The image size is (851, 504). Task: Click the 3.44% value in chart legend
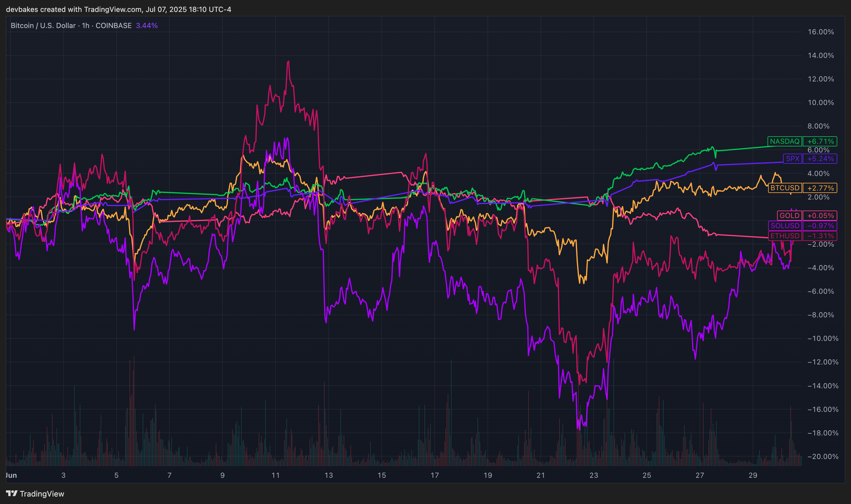pyautogui.click(x=147, y=25)
